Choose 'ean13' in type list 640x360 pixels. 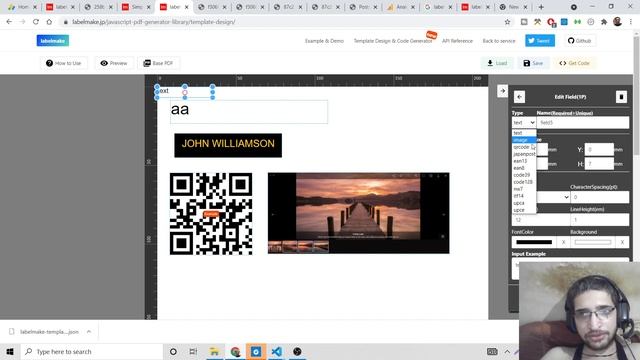point(524,161)
